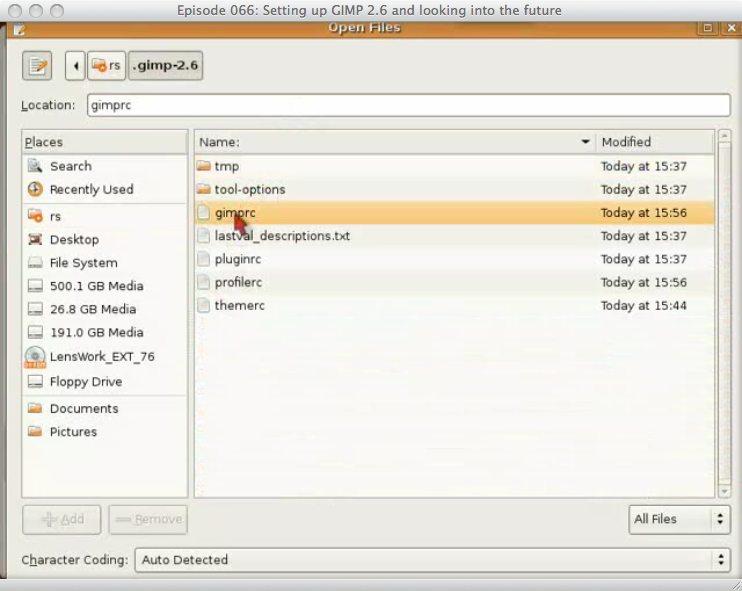This screenshot has height=591, width=742.
Task: Select lastval_descriptions.txt file
Action: tap(454, 236)
